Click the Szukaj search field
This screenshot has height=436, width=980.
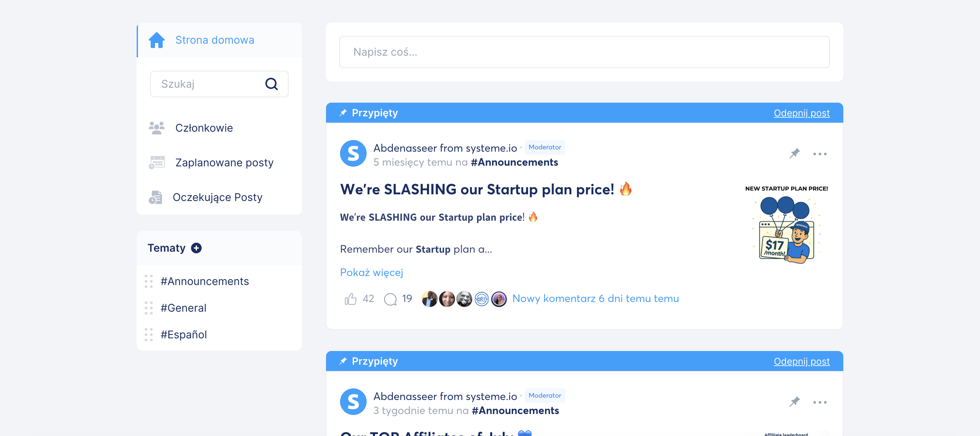(x=209, y=84)
